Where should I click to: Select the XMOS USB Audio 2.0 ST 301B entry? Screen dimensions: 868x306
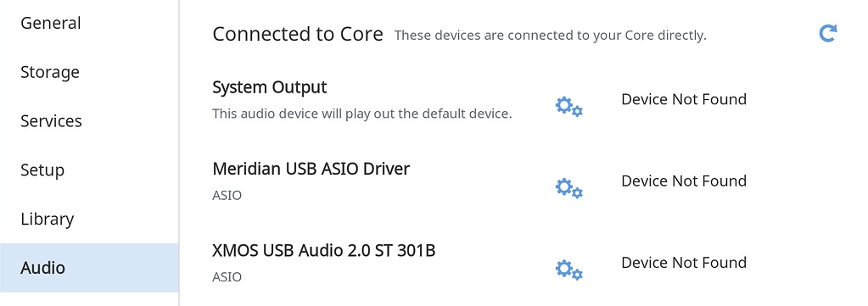324,251
